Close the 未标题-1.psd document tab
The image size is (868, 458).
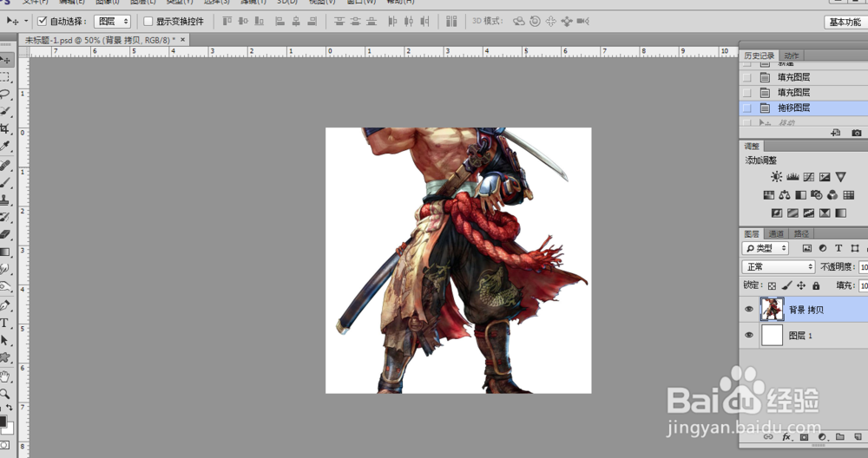[182, 40]
